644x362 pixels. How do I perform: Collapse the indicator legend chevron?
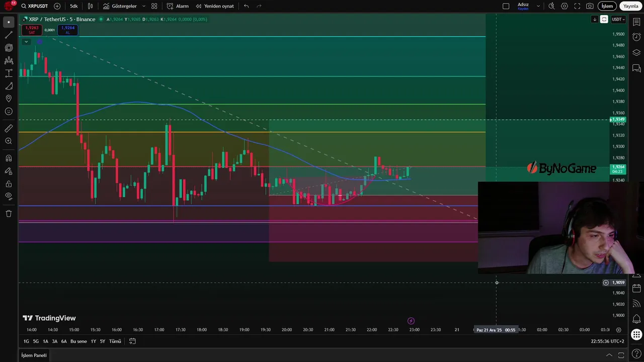(26, 42)
